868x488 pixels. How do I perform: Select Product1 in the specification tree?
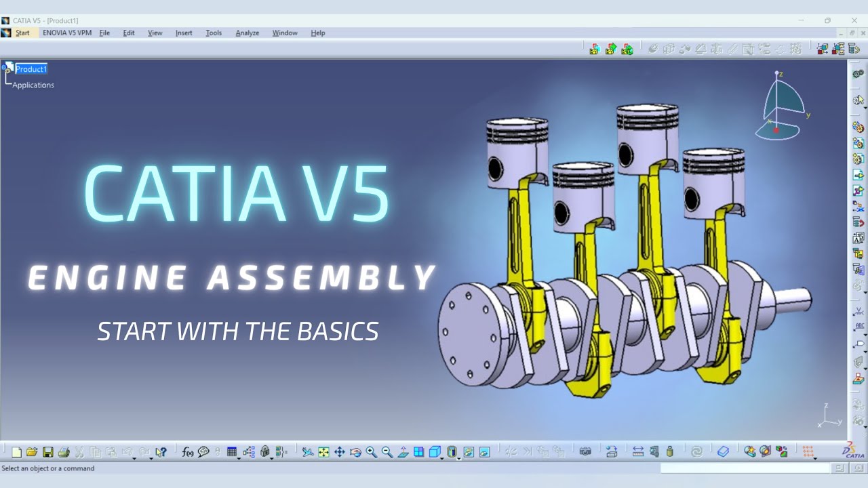click(31, 69)
